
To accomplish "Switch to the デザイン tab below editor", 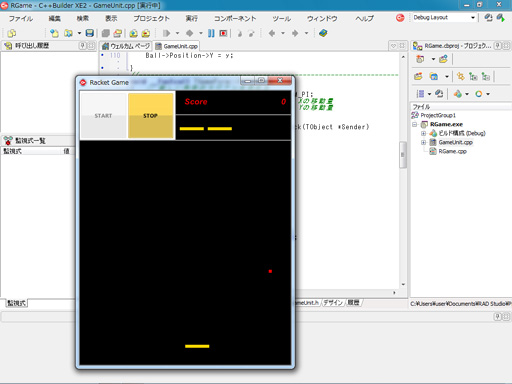I will point(333,302).
